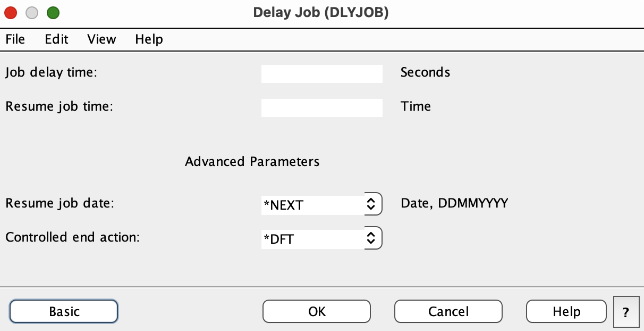Click the Help button at the bottom
This screenshot has width=644, height=331.
click(x=566, y=312)
